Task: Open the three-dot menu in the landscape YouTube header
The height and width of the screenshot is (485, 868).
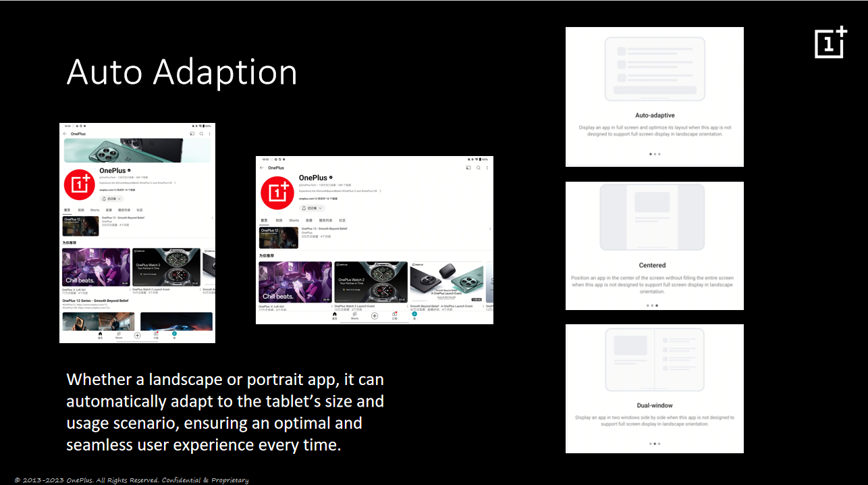Action: 487,168
